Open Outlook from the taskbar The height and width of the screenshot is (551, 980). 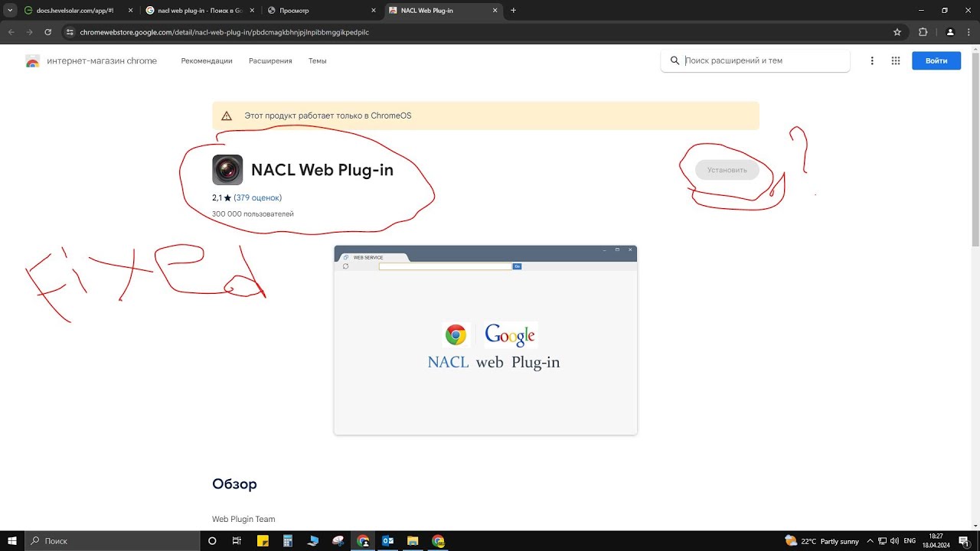tap(387, 540)
